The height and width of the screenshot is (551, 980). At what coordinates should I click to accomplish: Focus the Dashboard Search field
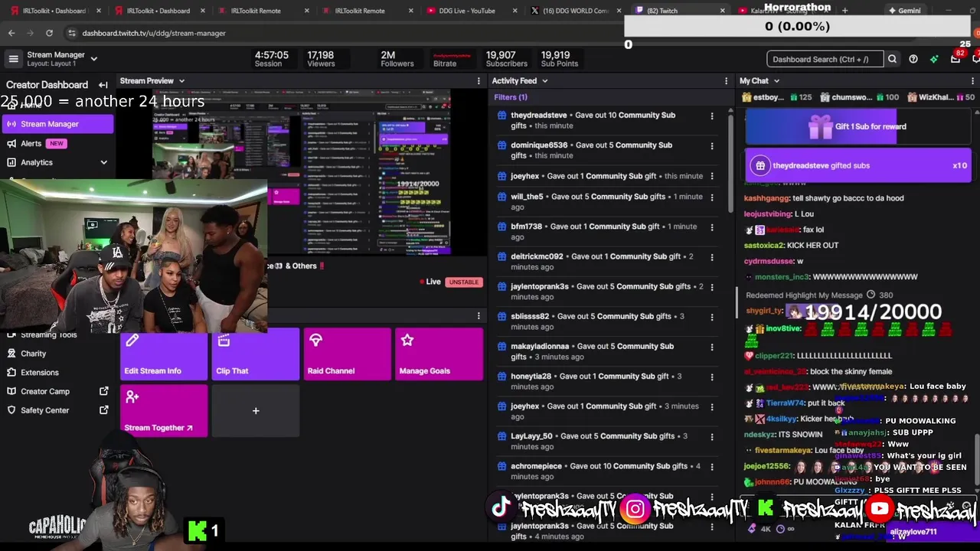click(x=825, y=59)
